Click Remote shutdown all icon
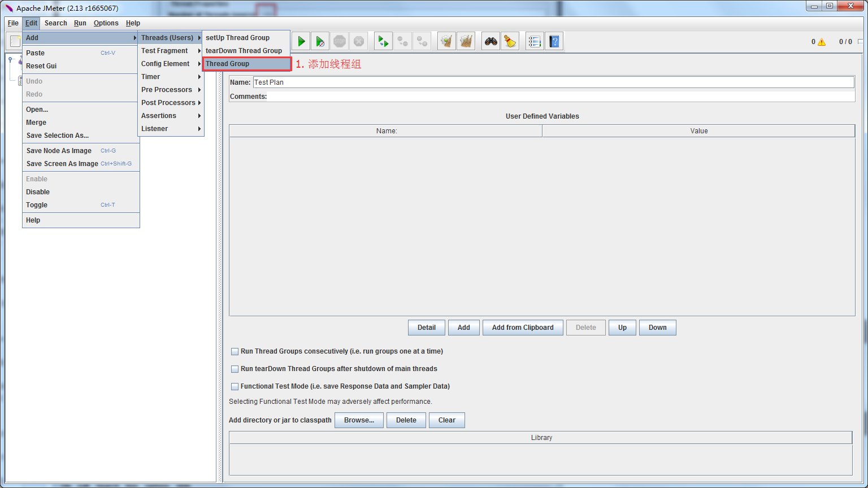 click(x=422, y=41)
